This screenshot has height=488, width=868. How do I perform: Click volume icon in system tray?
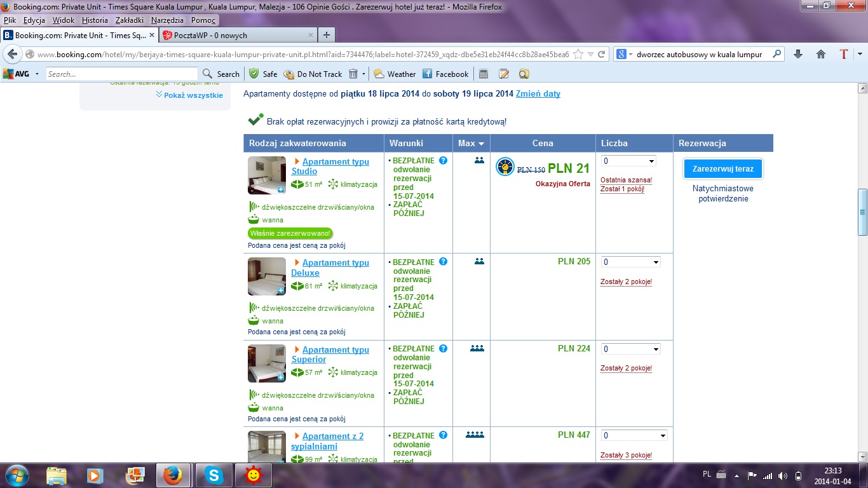782,475
